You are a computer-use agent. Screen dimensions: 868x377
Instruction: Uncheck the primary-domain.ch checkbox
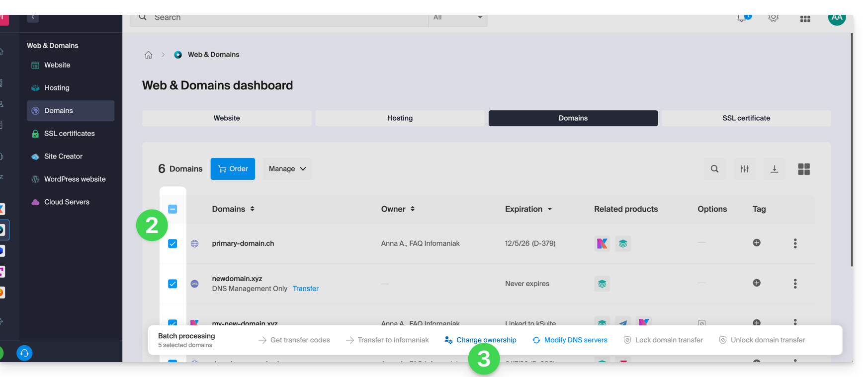pos(173,243)
